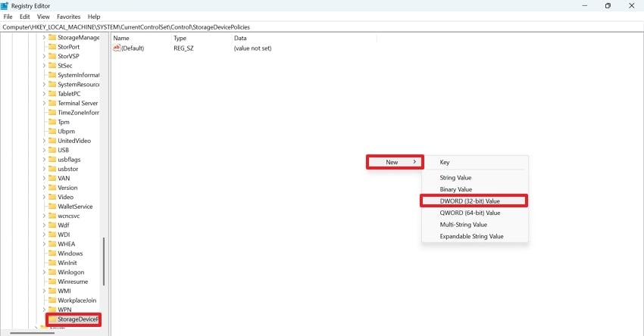Image resolution: width=644 pixels, height=336 pixels.
Task: Click the Type column header
Action: point(202,38)
